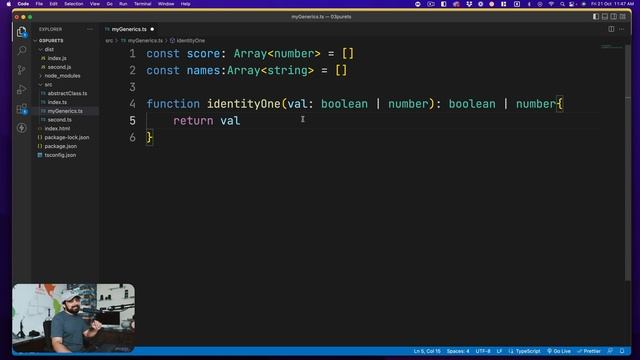Click the Bluetooth icon in menu bar
The height and width of the screenshot is (360, 640).
click(529, 4)
